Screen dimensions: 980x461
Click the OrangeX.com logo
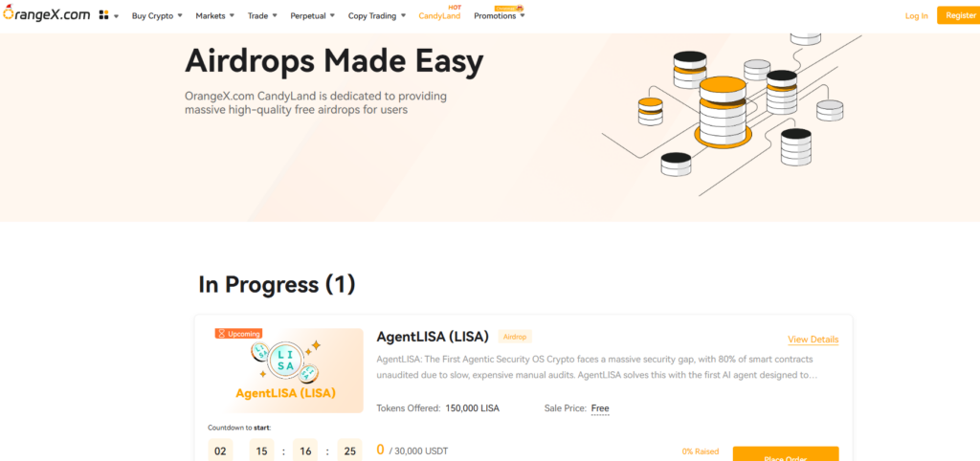(x=46, y=15)
